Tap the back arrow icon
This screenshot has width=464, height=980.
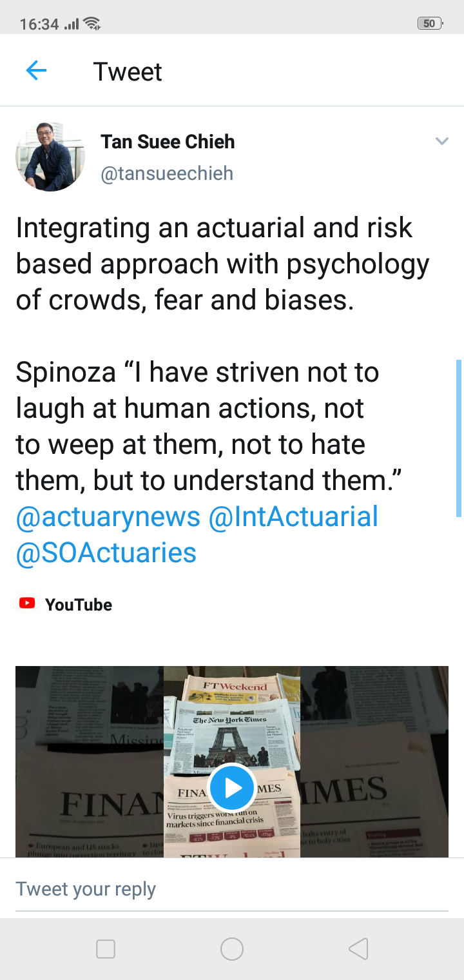pos(36,71)
